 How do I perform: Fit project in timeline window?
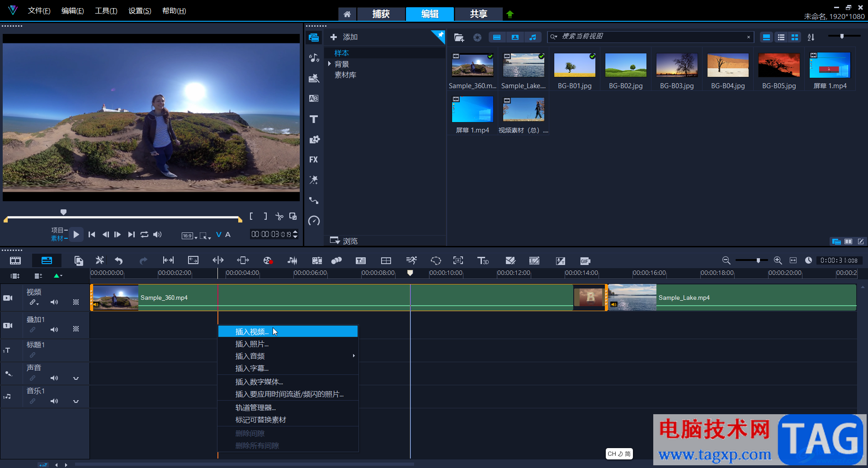coord(793,260)
